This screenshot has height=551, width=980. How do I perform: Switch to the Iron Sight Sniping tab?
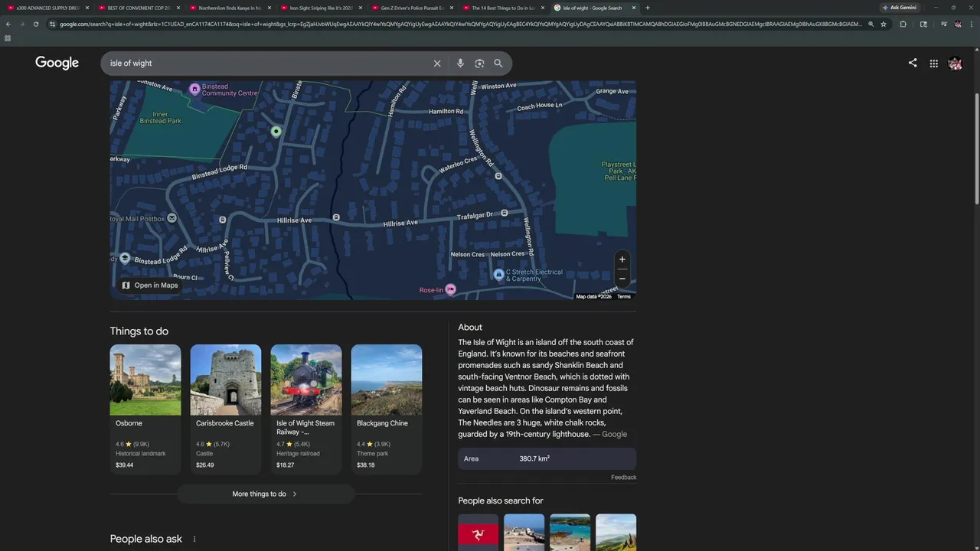click(x=321, y=8)
